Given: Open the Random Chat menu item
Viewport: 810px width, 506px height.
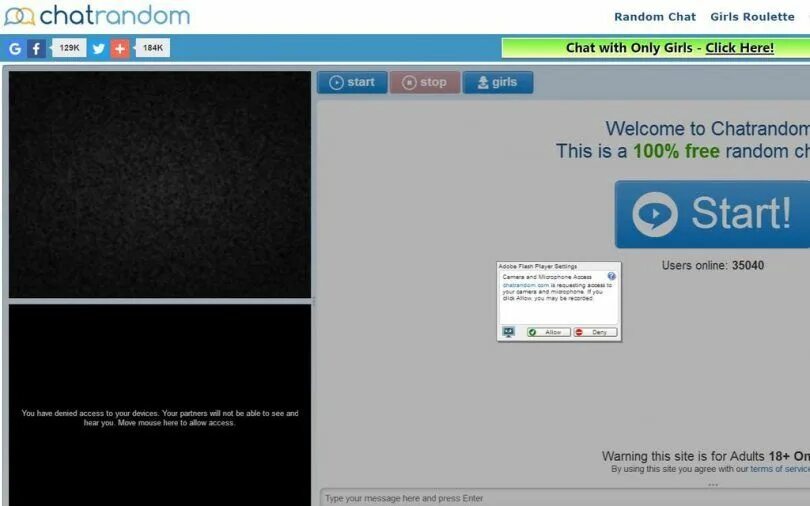Looking at the screenshot, I should coord(655,17).
